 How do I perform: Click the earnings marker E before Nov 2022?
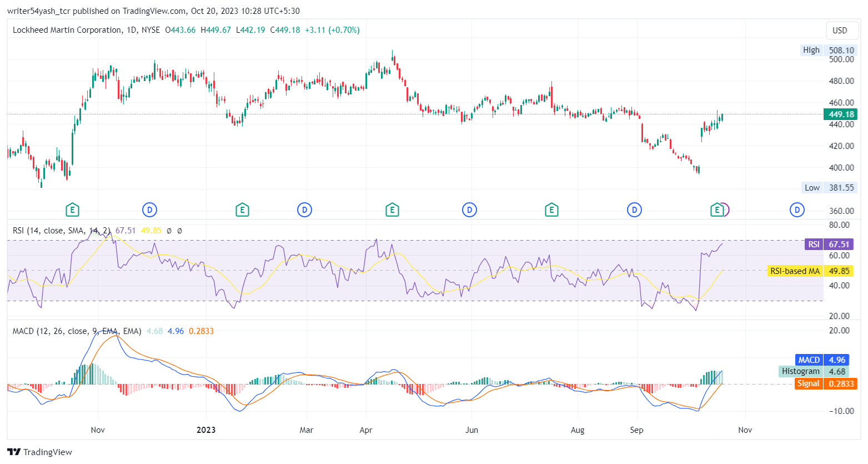(x=72, y=210)
